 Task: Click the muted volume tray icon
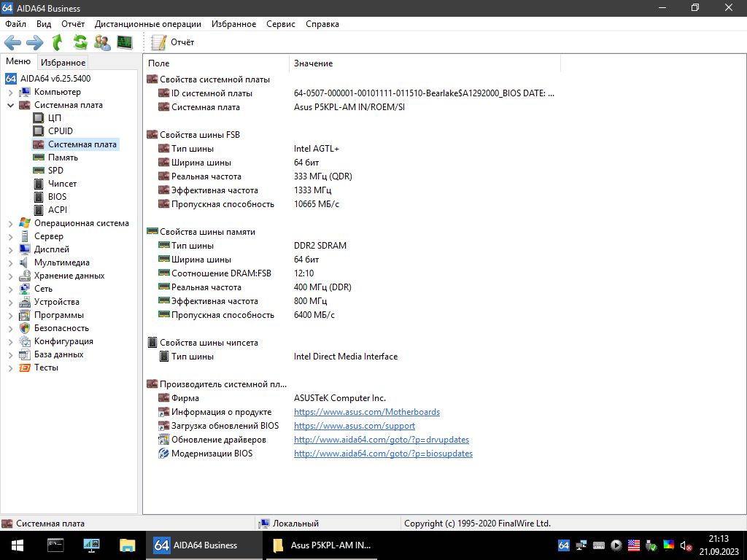pyautogui.click(x=686, y=545)
